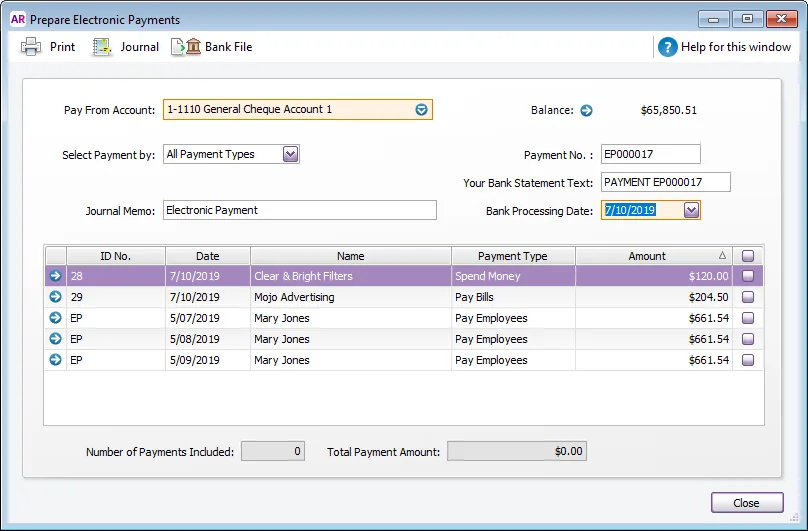The image size is (808, 531).
Task: Open detail arrow for Clear & Bright Filters
Action: pos(55,276)
